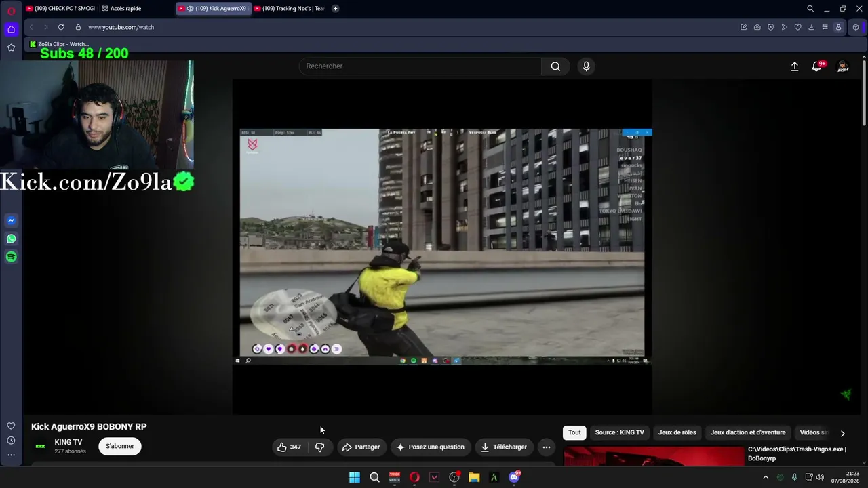Open bookmarks star in Opera sidebar
This screenshot has height=488, width=868.
(11, 47)
